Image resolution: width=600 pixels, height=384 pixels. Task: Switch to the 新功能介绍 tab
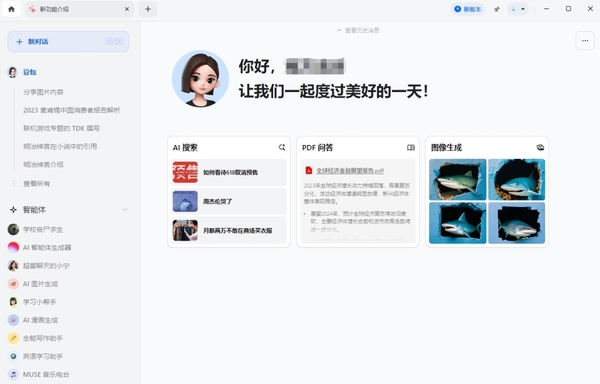coord(80,9)
